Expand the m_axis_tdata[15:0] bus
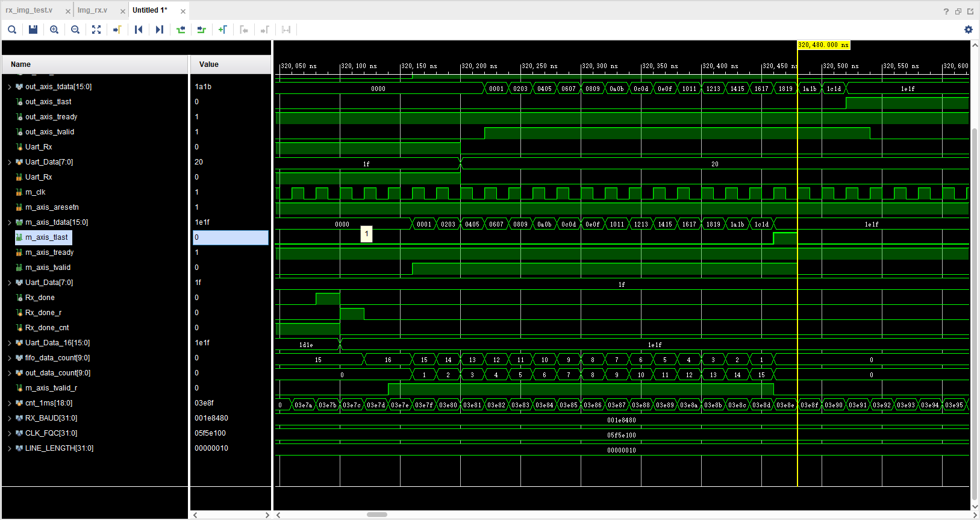This screenshot has width=980, height=520. click(x=10, y=222)
